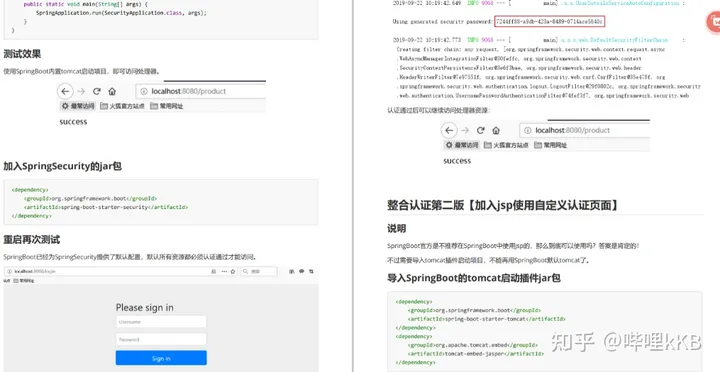The height and width of the screenshot is (372, 720).
Task: Click 'success' text under 测试效果 browser
Action: pyautogui.click(x=73, y=122)
